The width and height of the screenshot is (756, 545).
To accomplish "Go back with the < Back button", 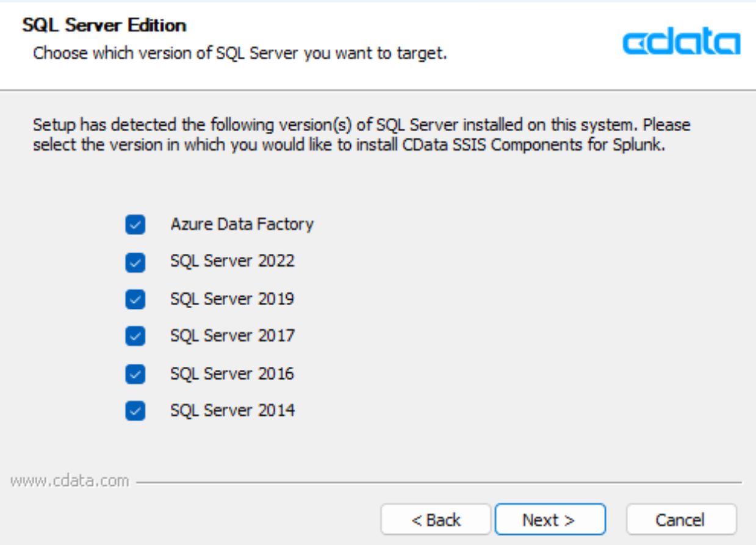I will pyautogui.click(x=436, y=519).
